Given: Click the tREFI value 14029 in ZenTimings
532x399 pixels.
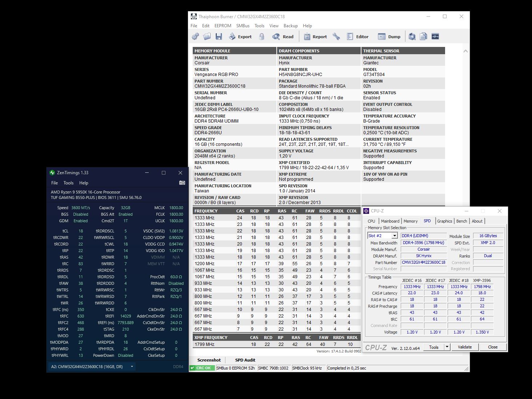Looking at the screenshot, I should [x=125, y=316].
